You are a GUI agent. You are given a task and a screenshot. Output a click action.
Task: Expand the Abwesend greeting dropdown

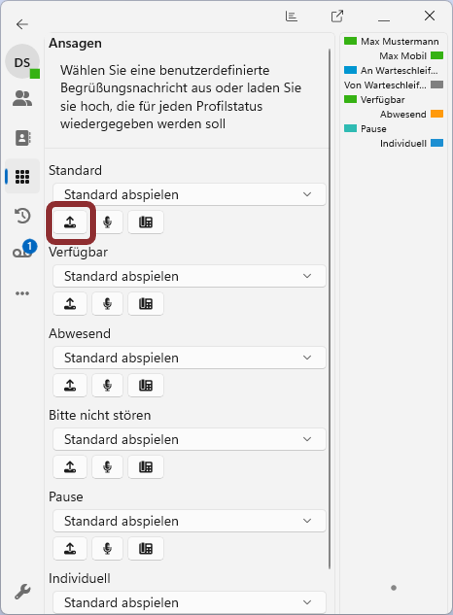click(x=189, y=358)
